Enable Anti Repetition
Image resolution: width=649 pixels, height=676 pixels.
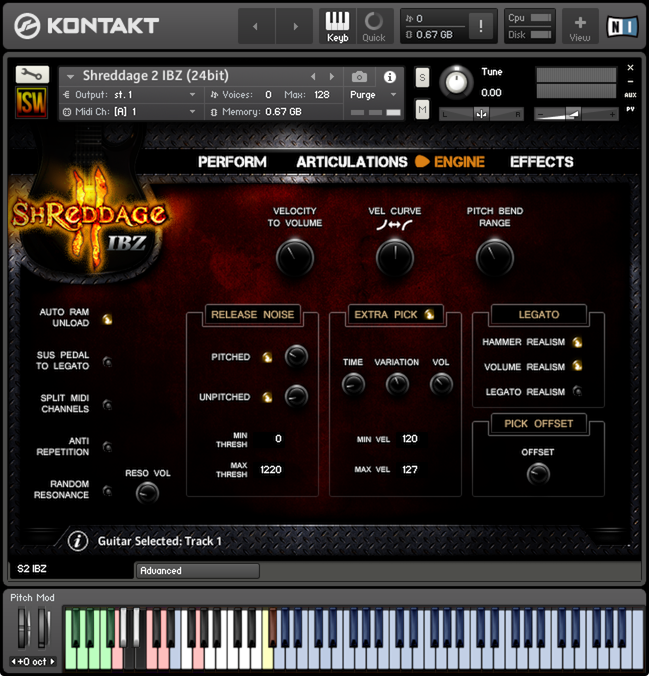[107, 447]
